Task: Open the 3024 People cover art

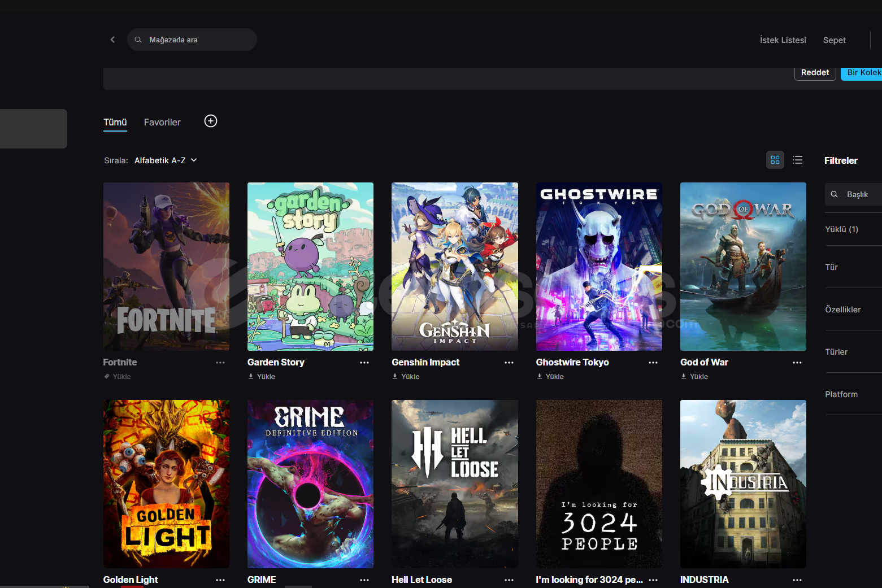Action: (x=599, y=484)
